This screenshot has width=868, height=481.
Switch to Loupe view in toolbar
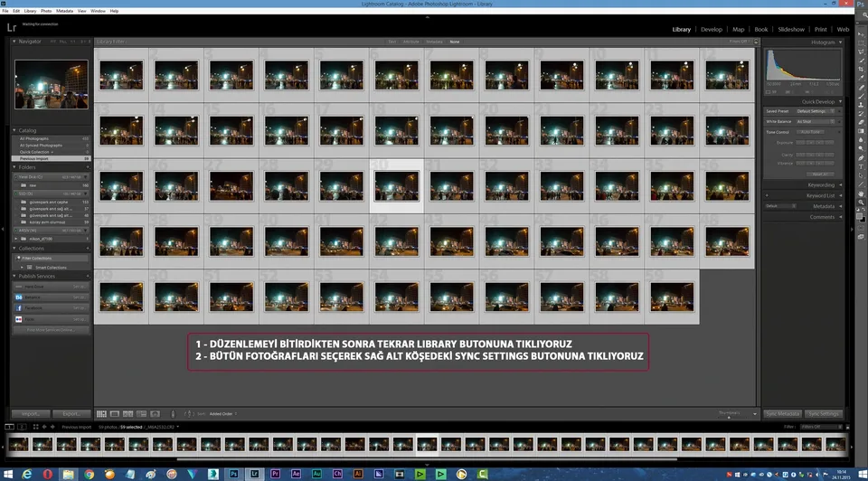click(x=115, y=413)
